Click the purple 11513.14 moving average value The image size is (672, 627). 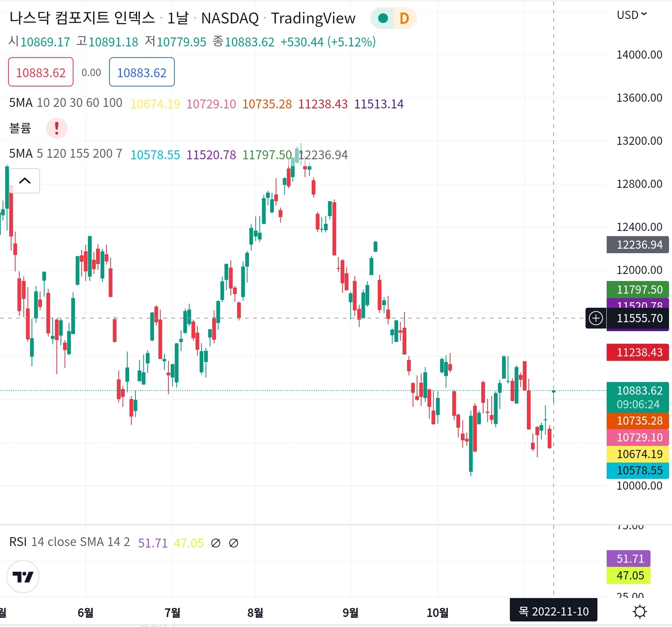[379, 104]
